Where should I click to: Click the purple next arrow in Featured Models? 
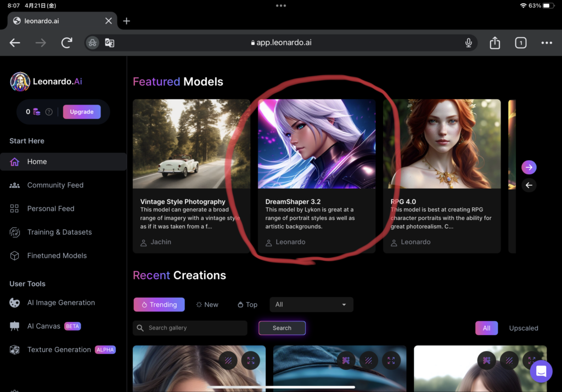[529, 167]
